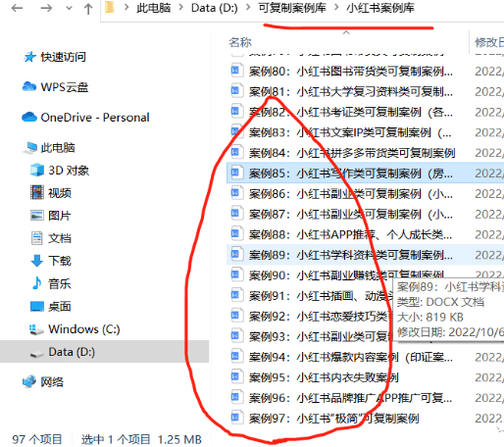Click the OneDrive cloud icon
Image resolution: width=504 pixels, height=447 pixels.
click(29, 117)
